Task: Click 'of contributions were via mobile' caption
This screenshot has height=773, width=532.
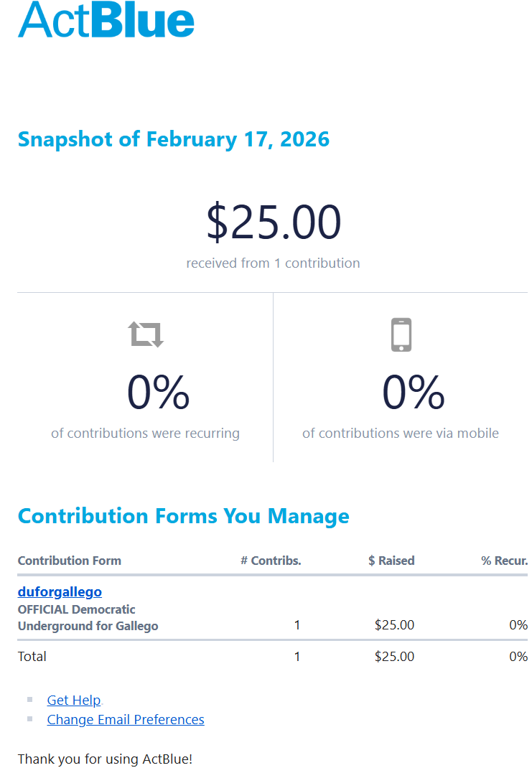Action: click(x=400, y=434)
